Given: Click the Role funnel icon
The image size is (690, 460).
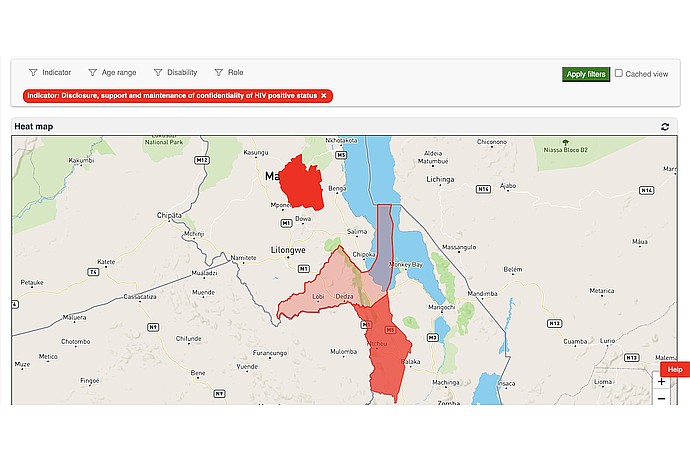Looking at the screenshot, I should (218, 72).
